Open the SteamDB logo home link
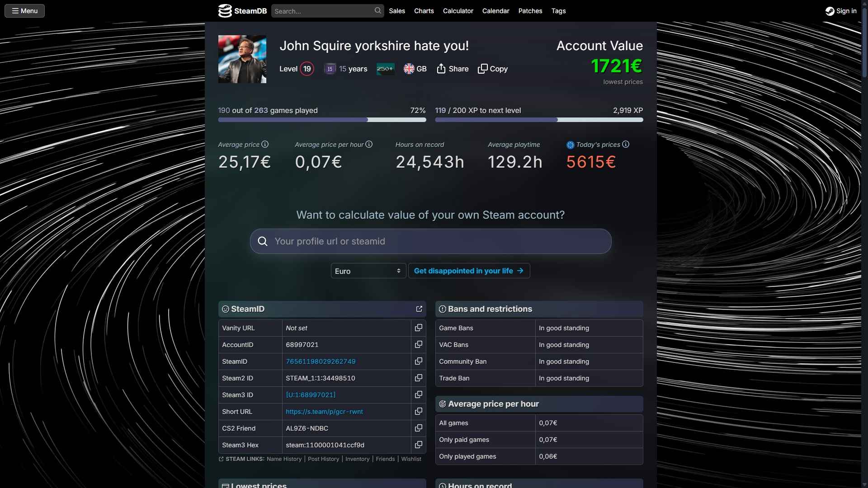The image size is (868, 488). point(242,11)
